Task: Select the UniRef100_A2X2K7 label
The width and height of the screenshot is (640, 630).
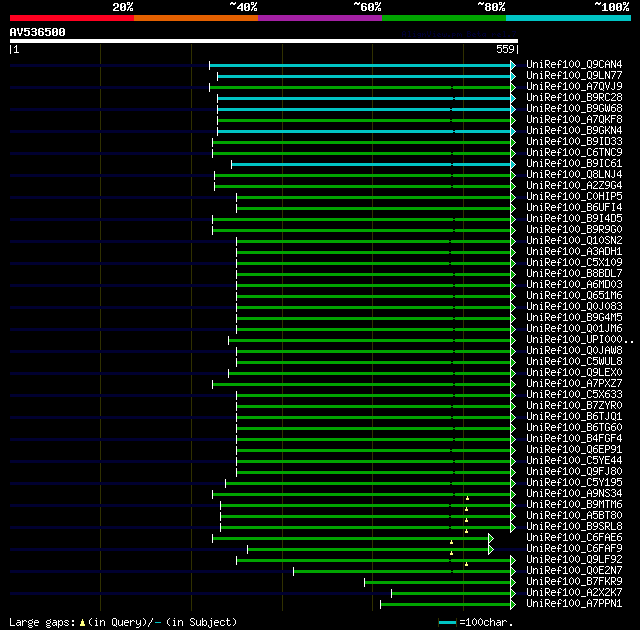Action: click(x=574, y=593)
